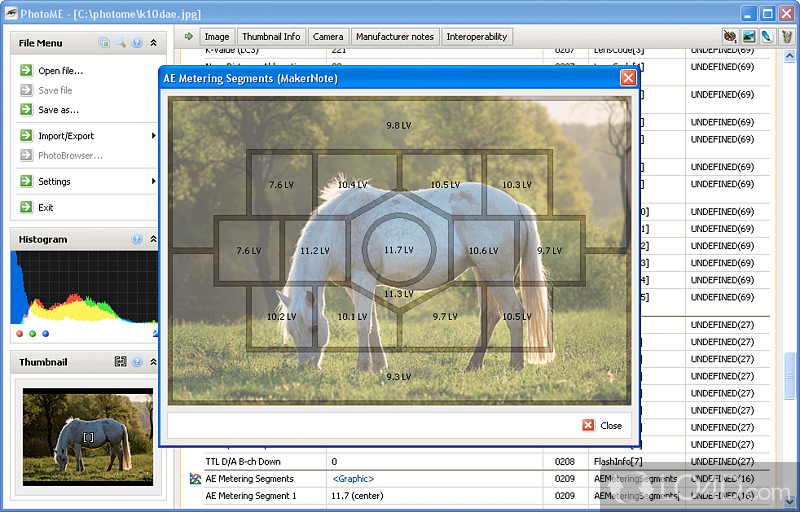Click the green Open file arrow icon
Viewport: 800px width, 512px height.
pyautogui.click(x=26, y=70)
